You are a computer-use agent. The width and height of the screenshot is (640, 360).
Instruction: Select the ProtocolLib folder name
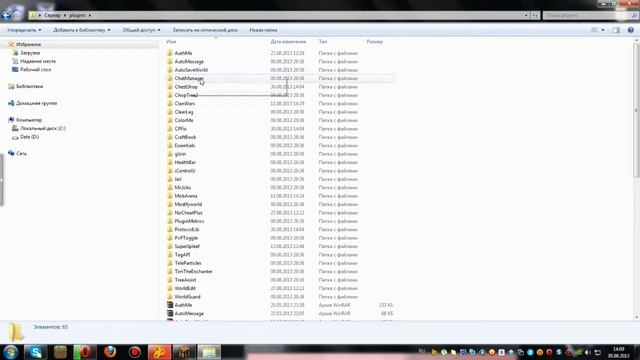pos(187,229)
